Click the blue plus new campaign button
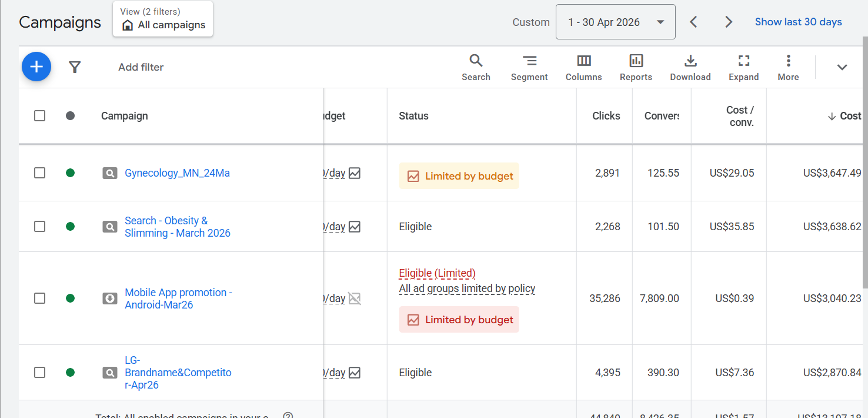This screenshot has height=418, width=868. click(36, 67)
